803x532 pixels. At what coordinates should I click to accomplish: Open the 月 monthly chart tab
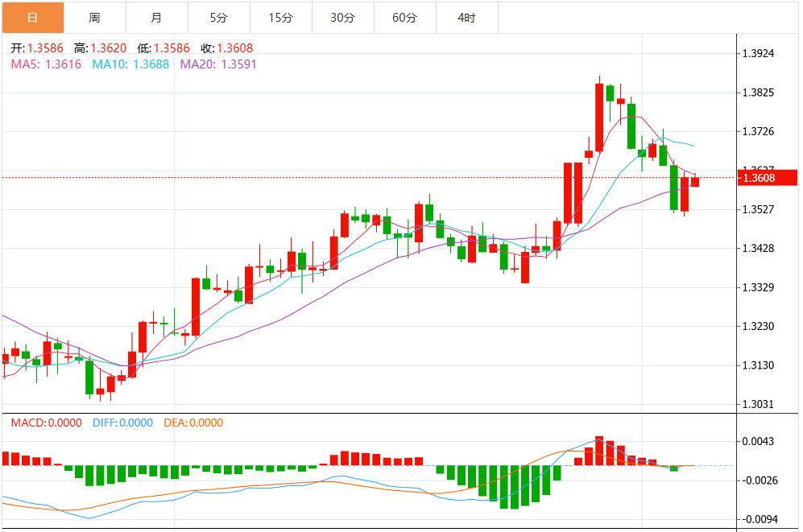(x=156, y=17)
